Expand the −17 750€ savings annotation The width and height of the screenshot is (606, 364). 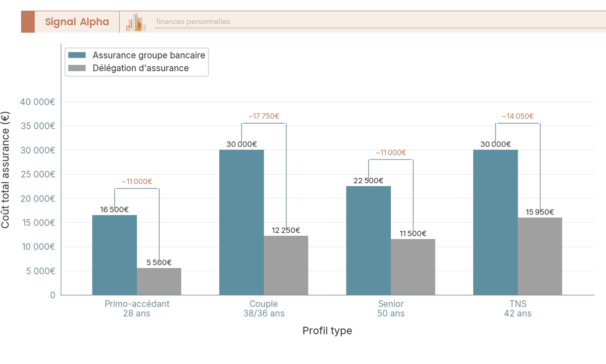(x=264, y=116)
